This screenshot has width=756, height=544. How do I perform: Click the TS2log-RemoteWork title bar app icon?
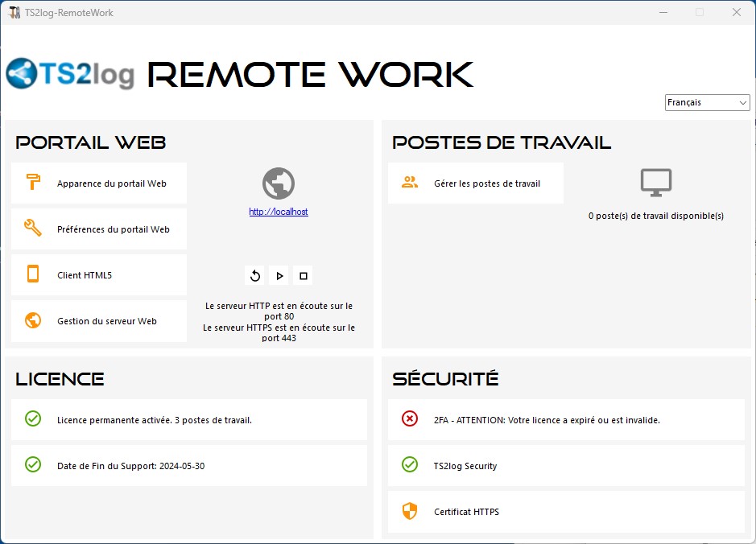tap(14, 13)
